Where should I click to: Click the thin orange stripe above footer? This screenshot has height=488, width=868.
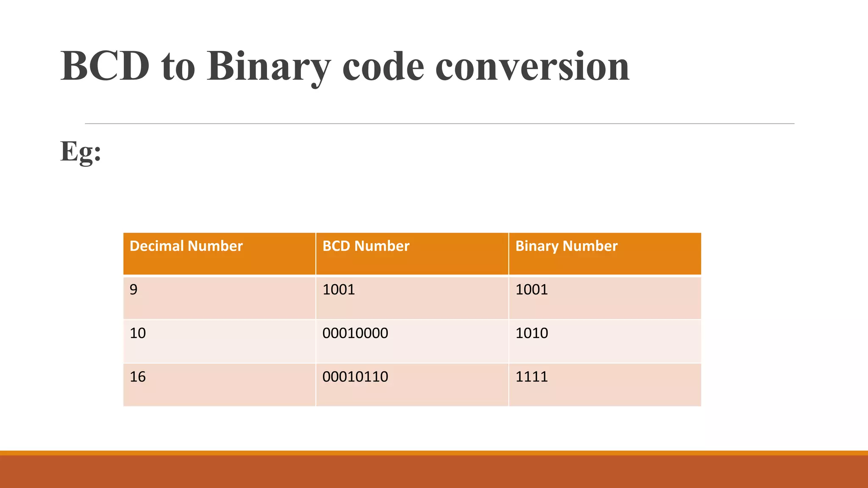point(434,453)
